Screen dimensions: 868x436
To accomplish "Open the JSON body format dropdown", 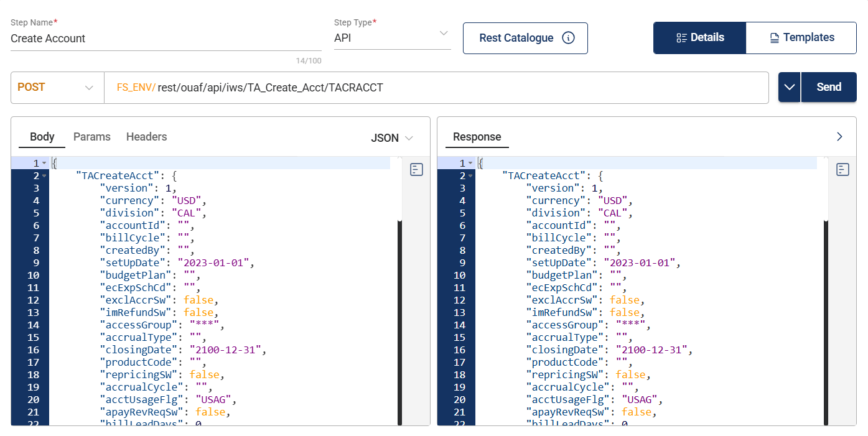I will (392, 137).
